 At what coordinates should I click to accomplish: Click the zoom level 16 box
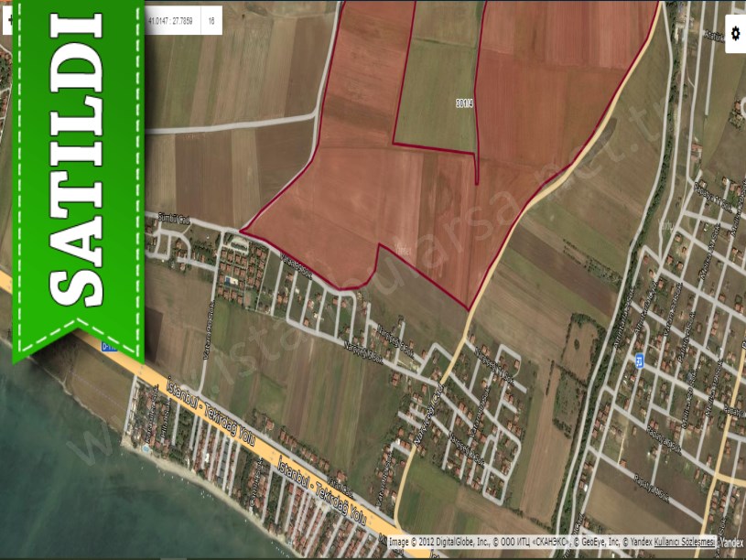(x=211, y=19)
